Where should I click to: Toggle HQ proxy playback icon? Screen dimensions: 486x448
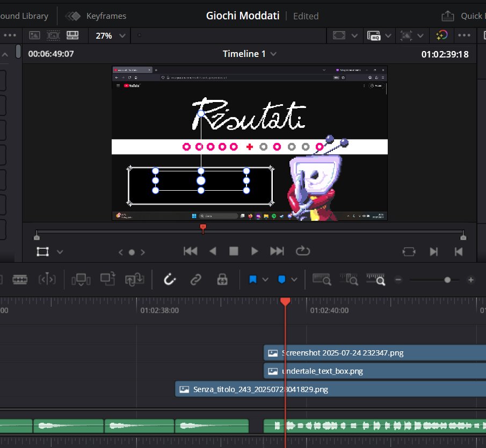tap(373, 35)
